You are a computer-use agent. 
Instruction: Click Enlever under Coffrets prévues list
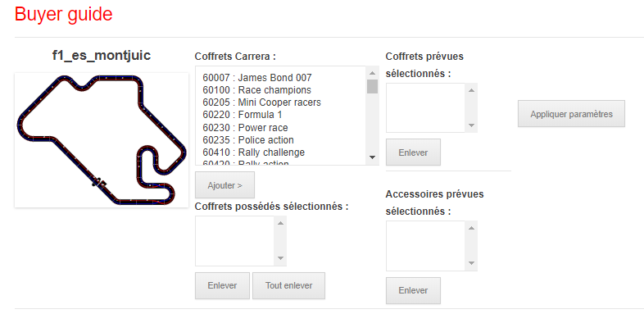point(413,152)
